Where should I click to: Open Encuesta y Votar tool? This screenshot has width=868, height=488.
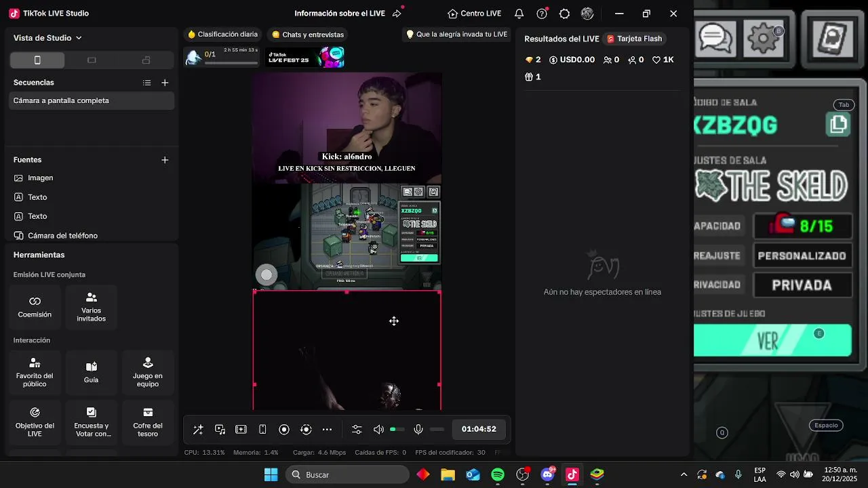[92, 422]
